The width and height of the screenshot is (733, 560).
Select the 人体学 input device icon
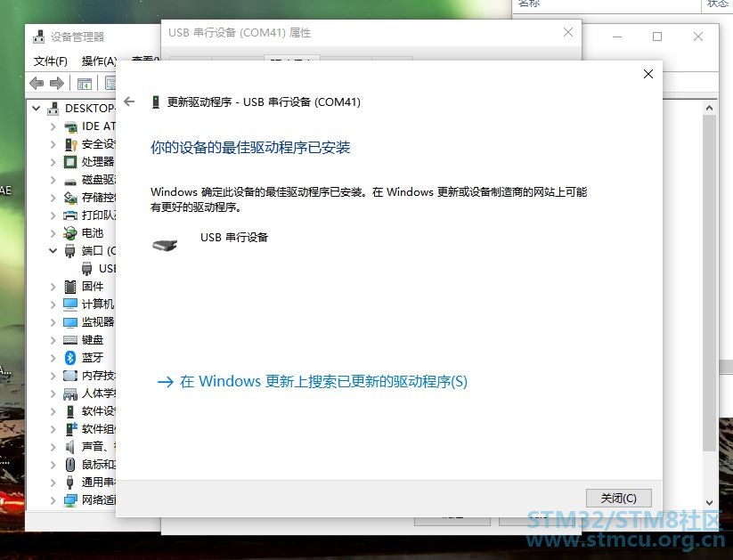(70, 394)
